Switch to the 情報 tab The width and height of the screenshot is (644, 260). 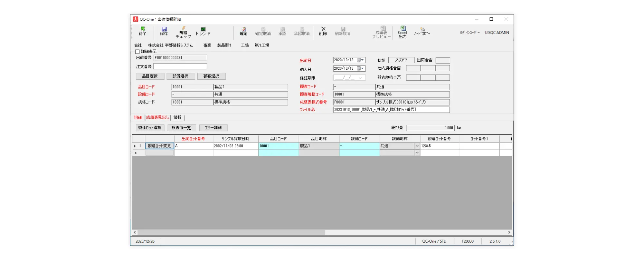177,117
